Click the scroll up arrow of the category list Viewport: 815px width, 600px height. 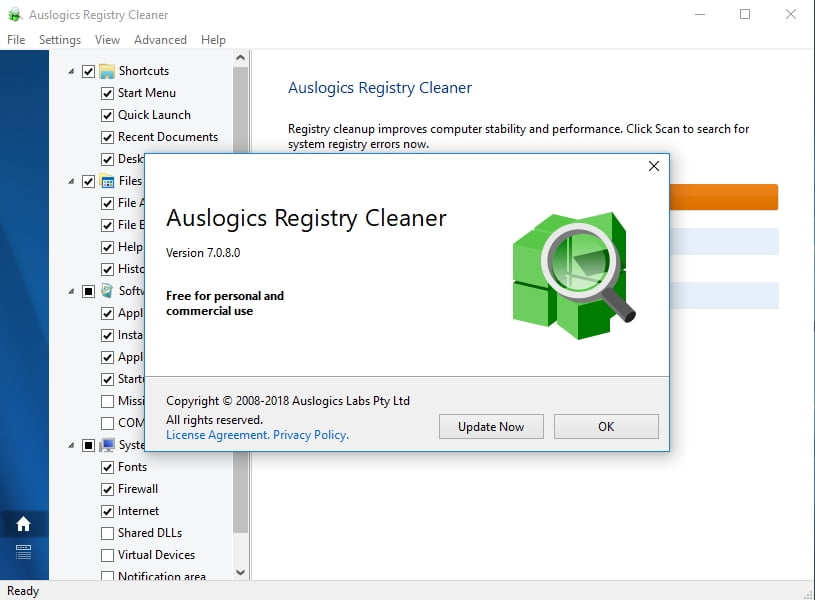click(240, 58)
